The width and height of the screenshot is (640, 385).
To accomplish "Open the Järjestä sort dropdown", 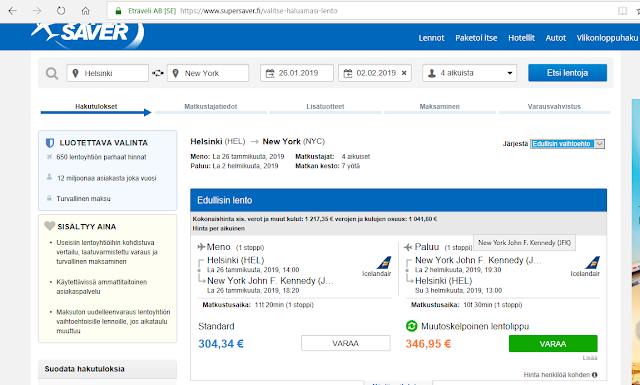I will click(567, 144).
